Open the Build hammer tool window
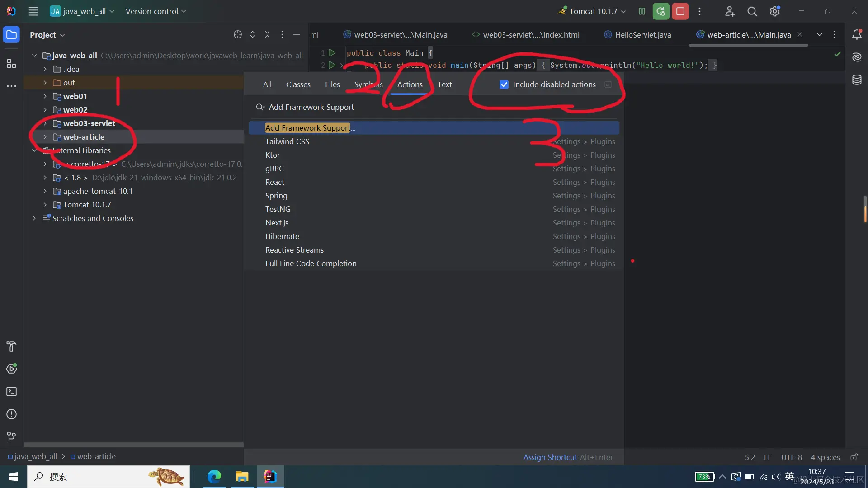 coord(11,347)
